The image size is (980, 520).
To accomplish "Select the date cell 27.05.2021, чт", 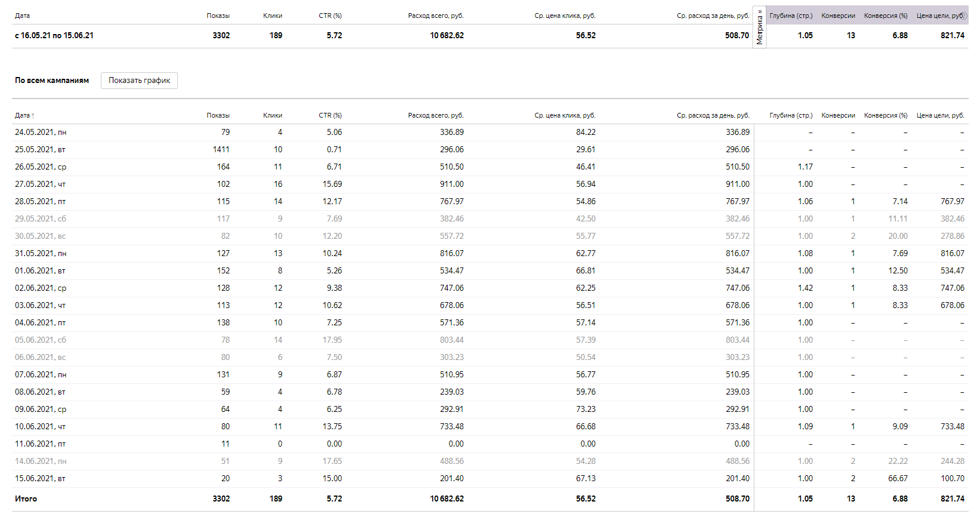I will [40, 184].
